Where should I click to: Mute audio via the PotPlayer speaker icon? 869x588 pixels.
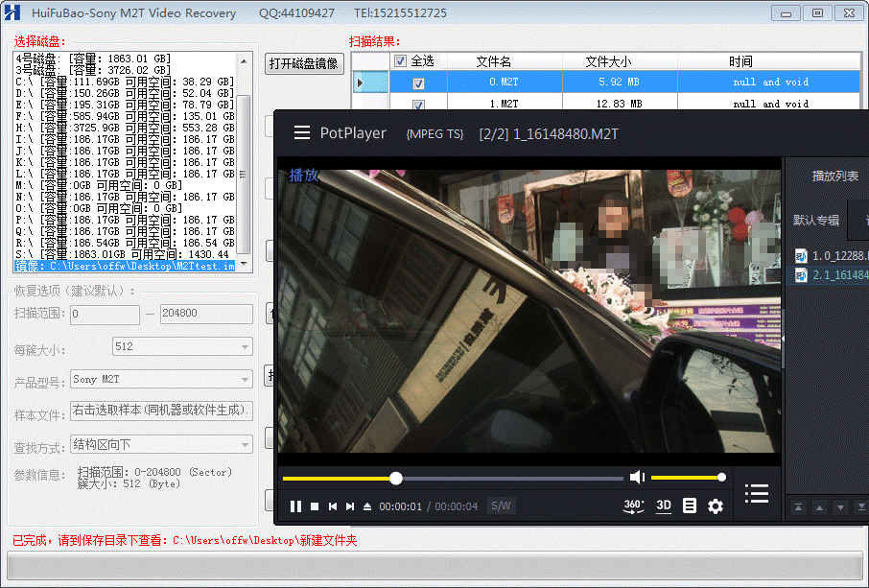pyautogui.click(x=637, y=477)
